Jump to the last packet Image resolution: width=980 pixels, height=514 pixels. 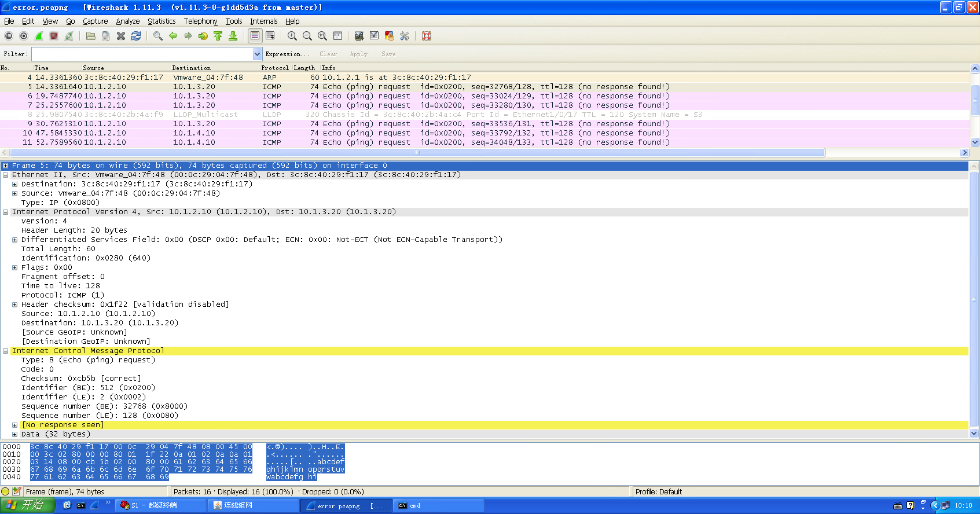tap(233, 36)
